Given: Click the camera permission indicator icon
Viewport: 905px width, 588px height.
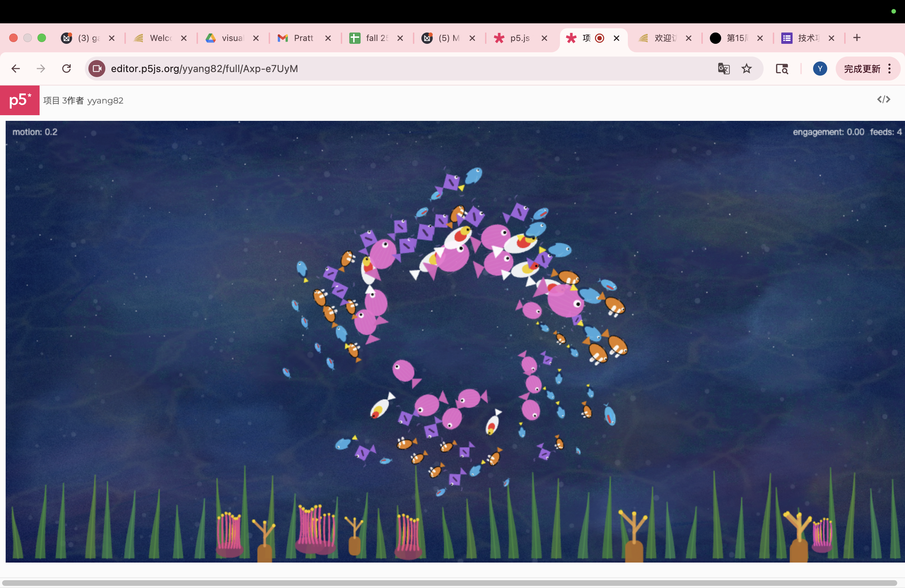Looking at the screenshot, I should pos(97,69).
